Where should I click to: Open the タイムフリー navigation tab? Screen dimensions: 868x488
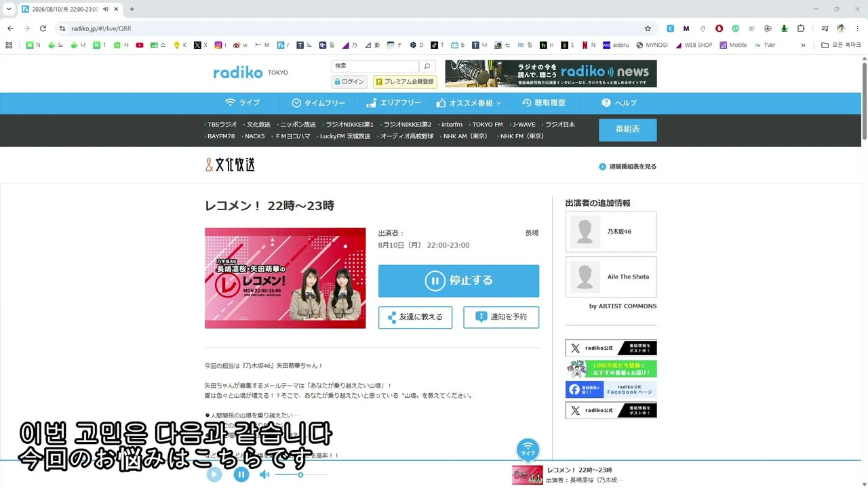[x=318, y=103]
